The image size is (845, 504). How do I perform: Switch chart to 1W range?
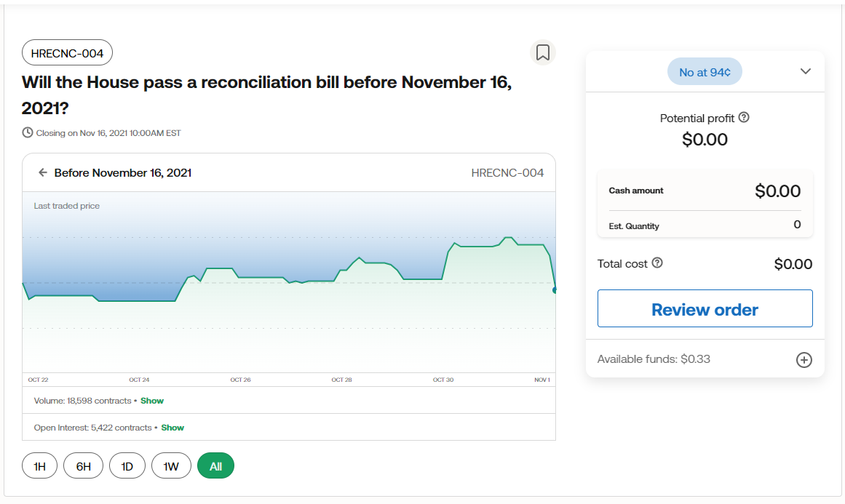click(x=171, y=466)
